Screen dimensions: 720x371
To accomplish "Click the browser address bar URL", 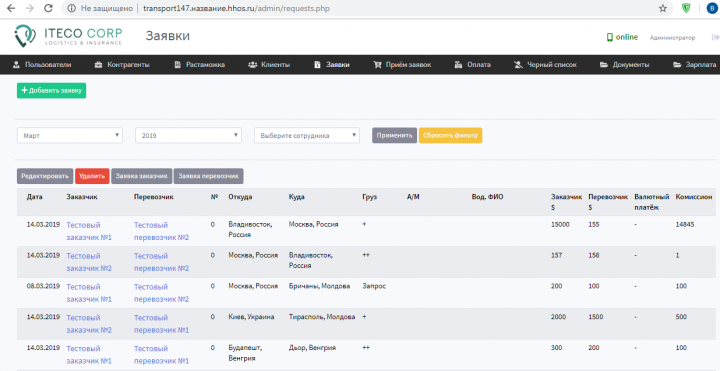I will click(236, 8).
